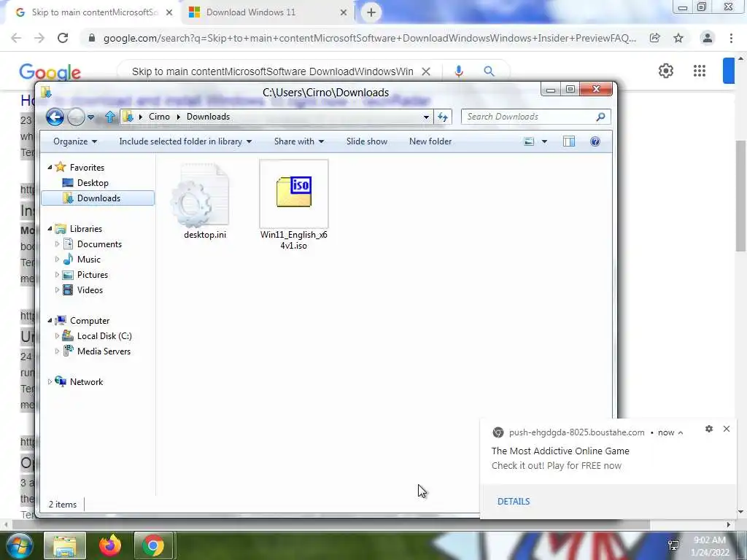This screenshot has width=747, height=560.
Task: Start Slide show
Action: tap(367, 141)
